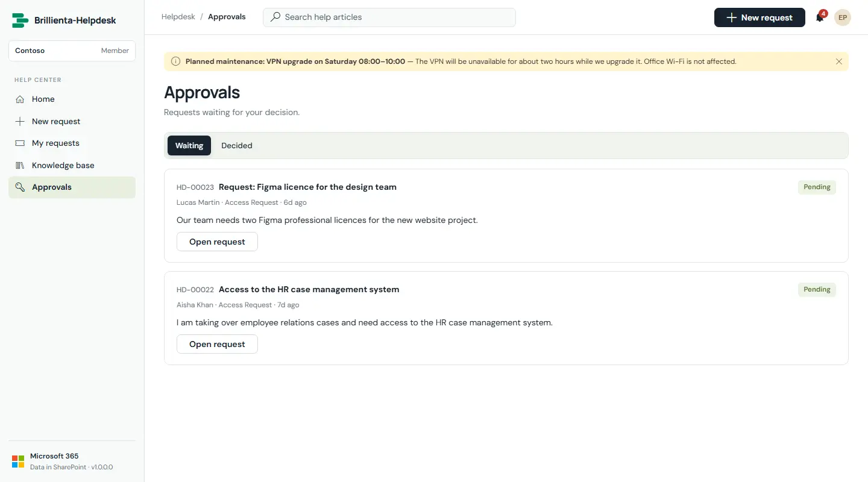The height and width of the screenshot is (482, 868).
Task: Click the Pending badge on HD-00022
Action: pyautogui.click(x=817, y=290)
